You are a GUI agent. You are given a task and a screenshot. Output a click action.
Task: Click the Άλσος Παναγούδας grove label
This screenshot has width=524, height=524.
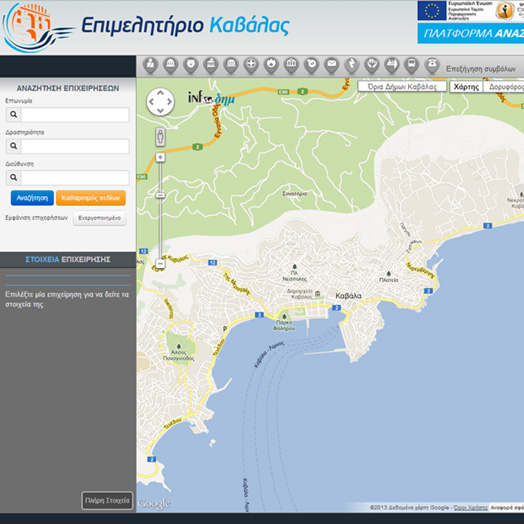178,355
